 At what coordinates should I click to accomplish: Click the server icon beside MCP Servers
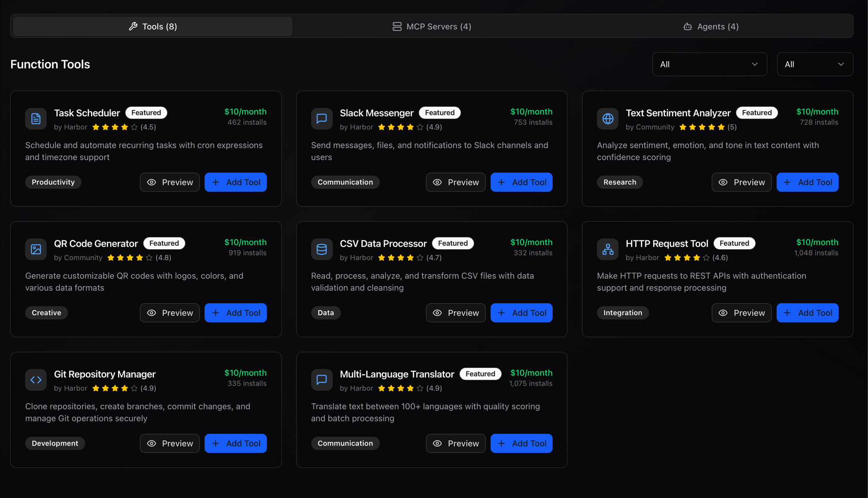pyautogui.click(x=397, y=26)
